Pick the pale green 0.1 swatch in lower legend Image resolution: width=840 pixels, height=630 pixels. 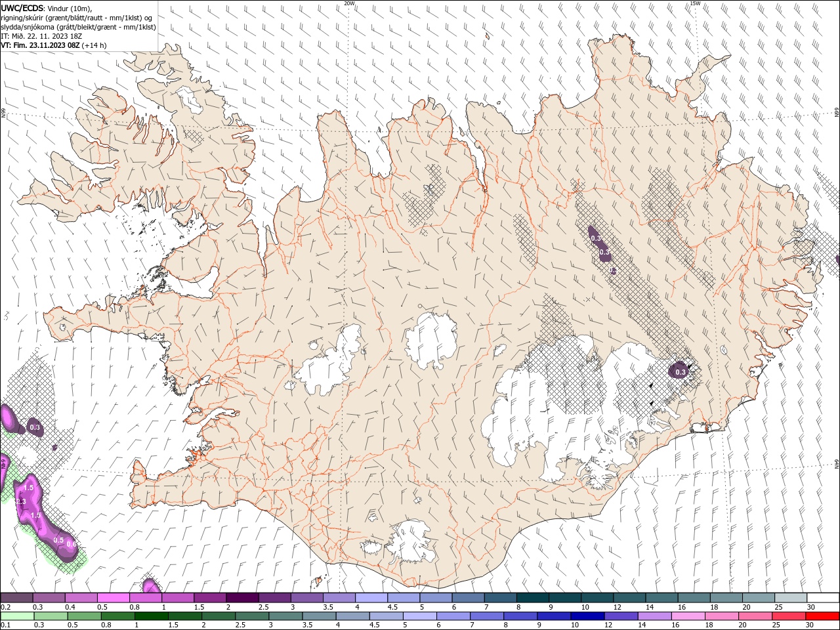pos(17,616)
